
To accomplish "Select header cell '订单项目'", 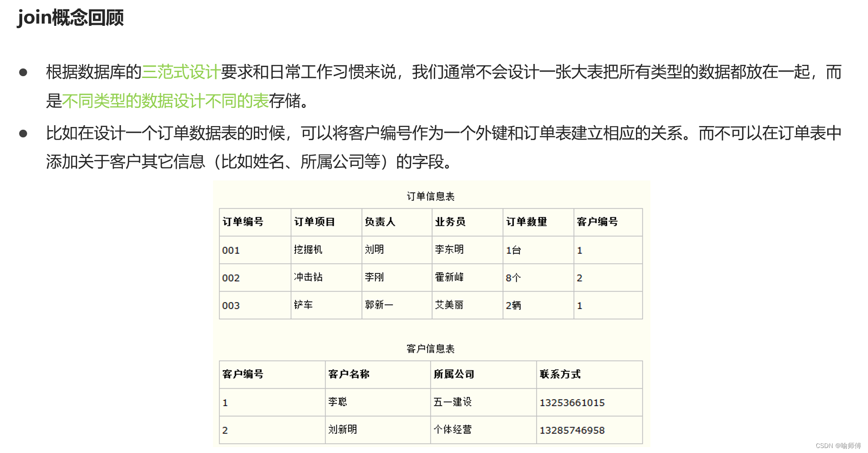I will pyautogui.click(x=326, y=222).
